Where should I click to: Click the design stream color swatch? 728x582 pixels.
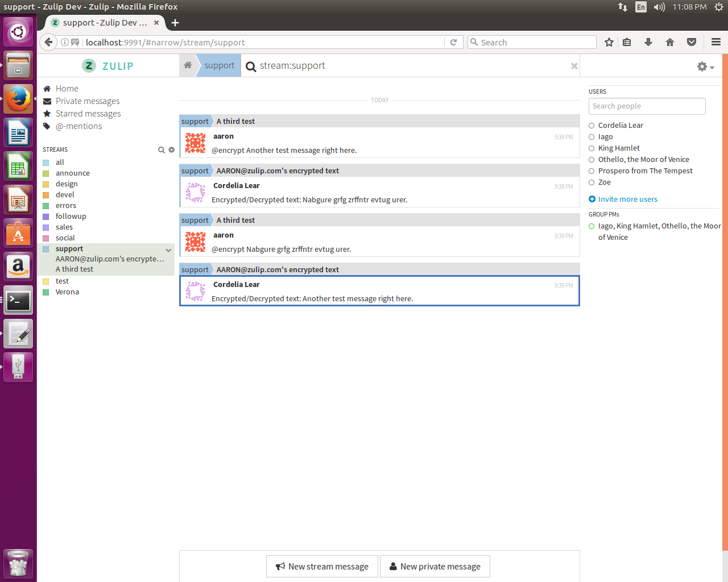pyautogui.click(x=46, y=184)
